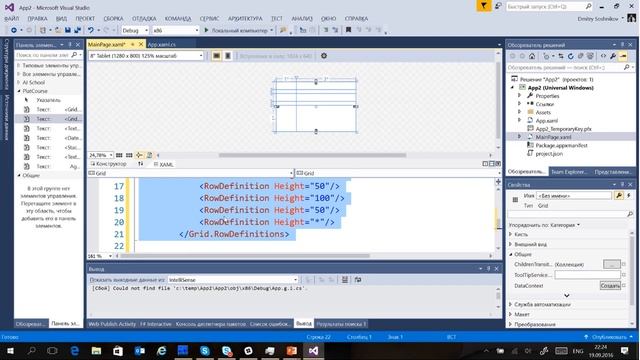Open the x86 platform dropdown
This screenshot has width=640, height=360.
pos(175,30)
